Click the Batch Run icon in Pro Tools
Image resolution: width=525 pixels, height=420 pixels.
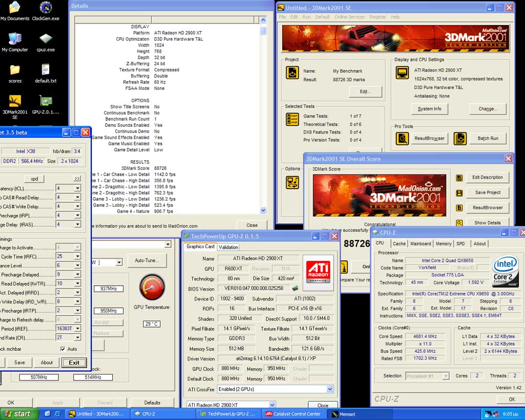[x=460, y=138]
